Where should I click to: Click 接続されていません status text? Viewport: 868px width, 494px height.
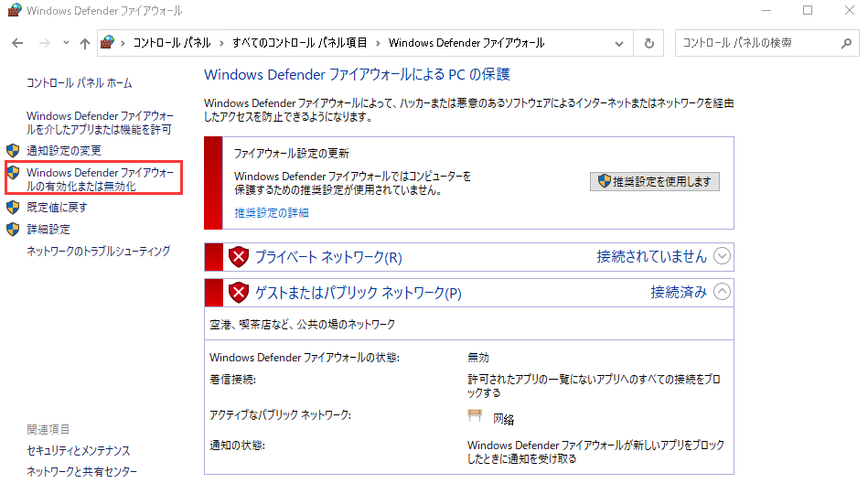click(x=651, y=256)
